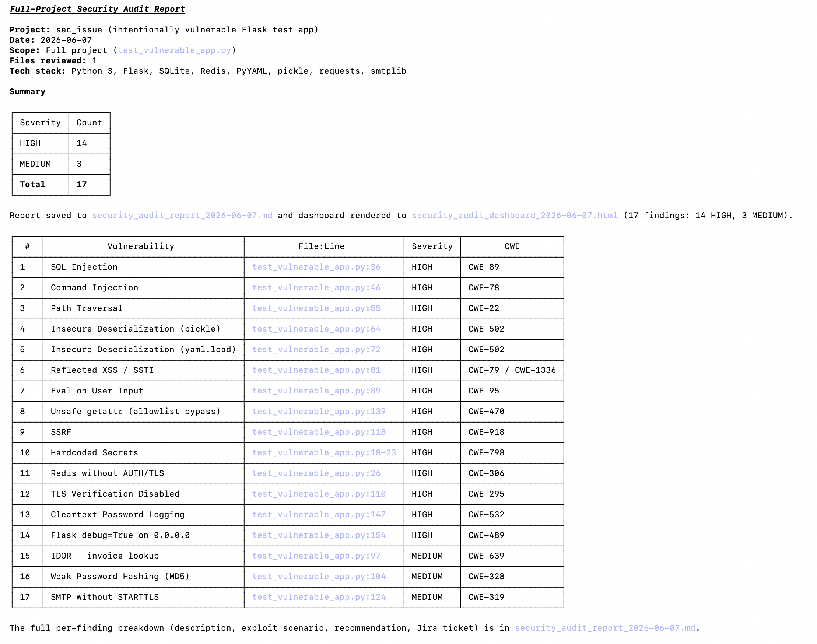The height and width of the screenshot is (644, 817).
Task: Select 'Weak Password Hashing (MD5)' cell
Action: [x=143, y=577]
